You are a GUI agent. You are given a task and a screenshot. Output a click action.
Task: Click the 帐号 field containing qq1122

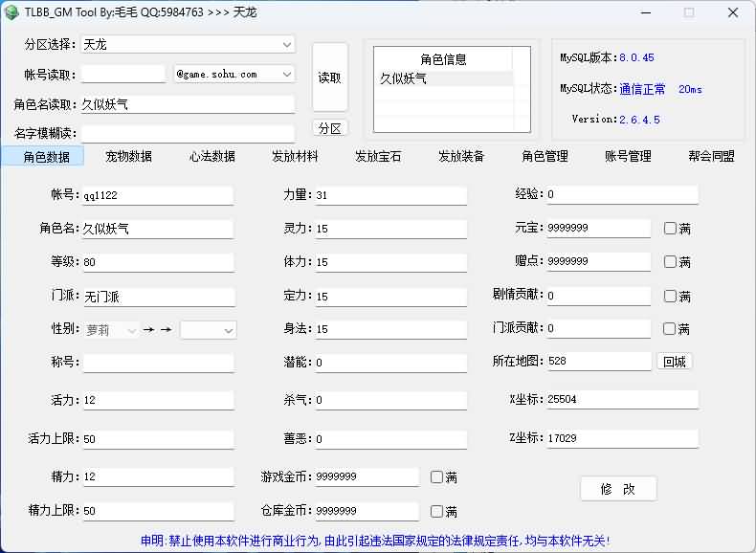158,195
